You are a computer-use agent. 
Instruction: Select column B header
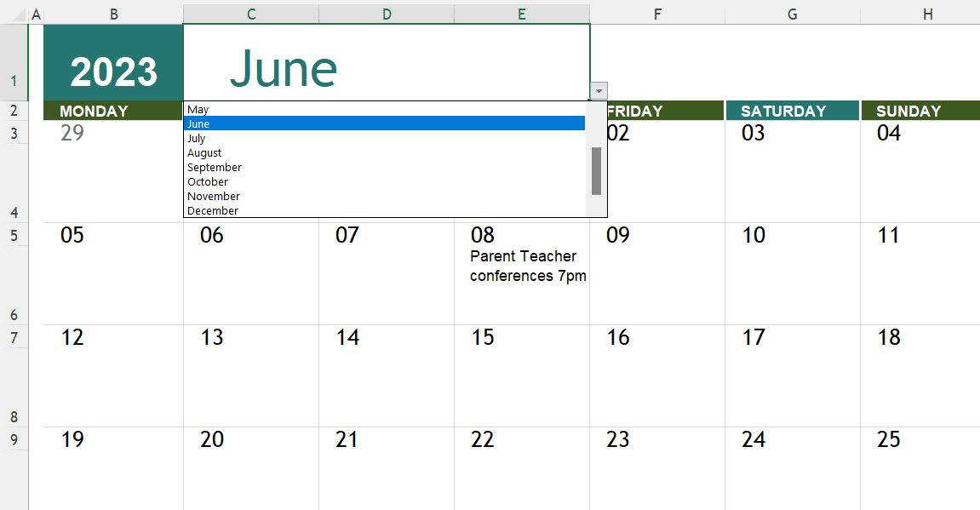[112, 14]
